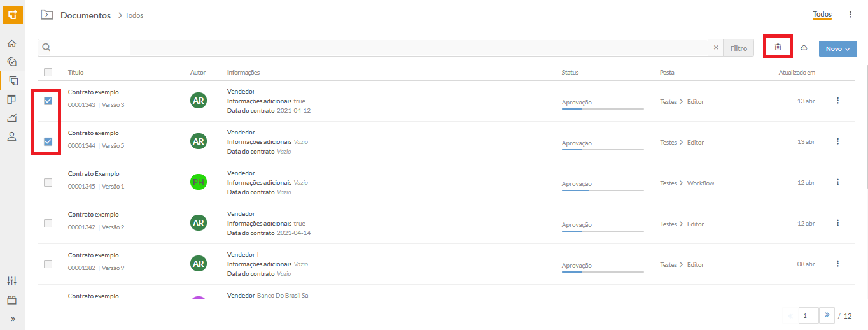Open row options for document 00001342
The height and width of the screenshot is (330, 868).
click(x=837, y=223)
